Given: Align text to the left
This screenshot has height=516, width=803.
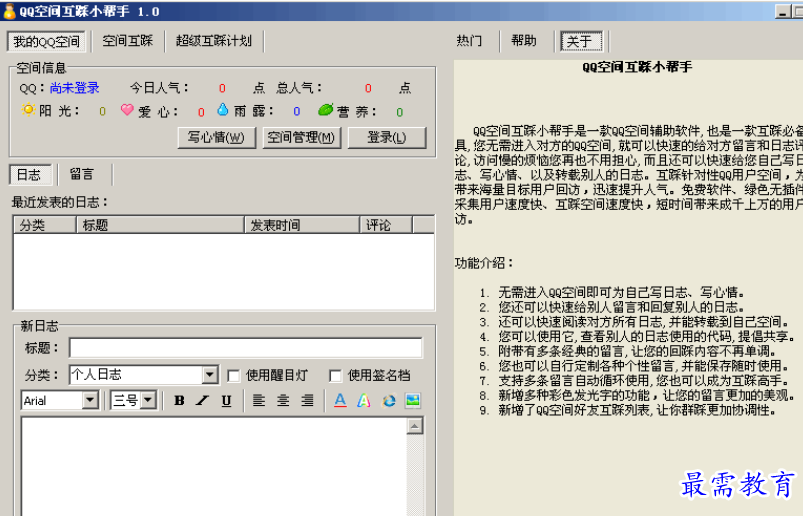Looking at the screenshot, I should (x=259, y=400).
